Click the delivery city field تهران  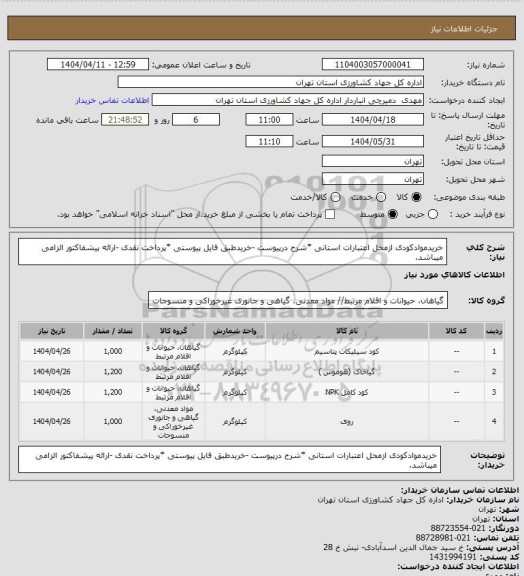[x=373, y=179]
